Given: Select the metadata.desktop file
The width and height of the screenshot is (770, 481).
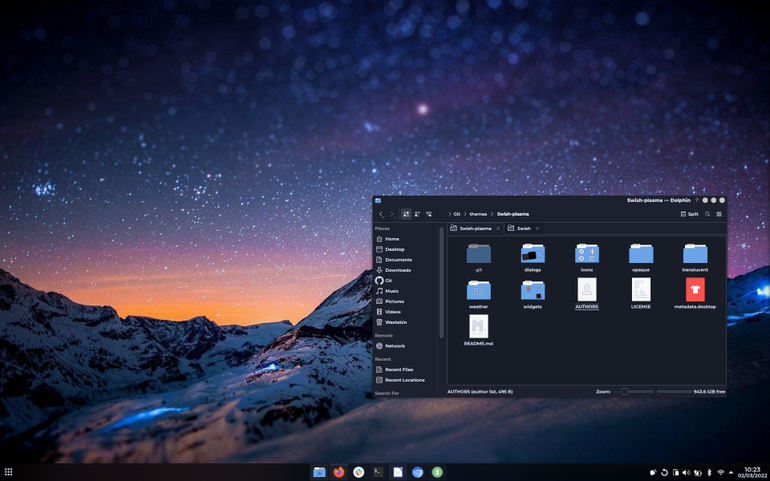Looking at the screenshot, I should pos(695,294).
